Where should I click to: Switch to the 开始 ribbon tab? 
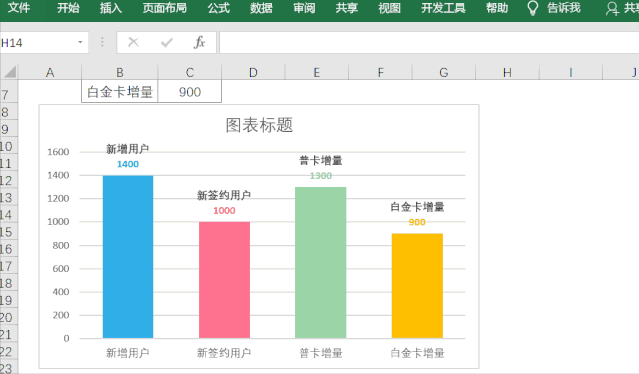(68, 8)
